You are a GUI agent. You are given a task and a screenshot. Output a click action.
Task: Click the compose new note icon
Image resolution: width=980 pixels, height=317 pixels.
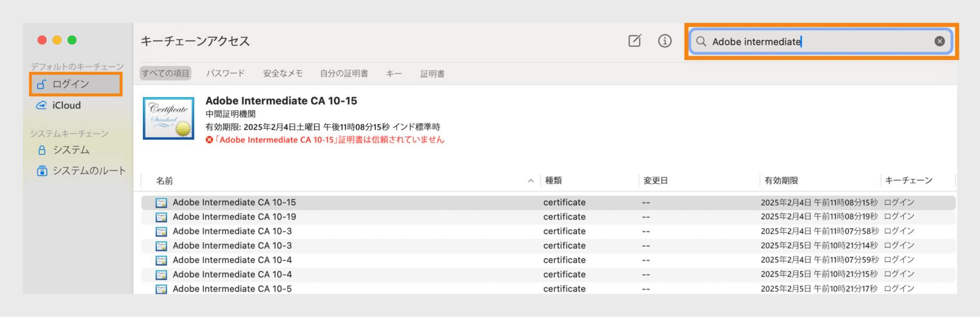click(x=634, y=41)
